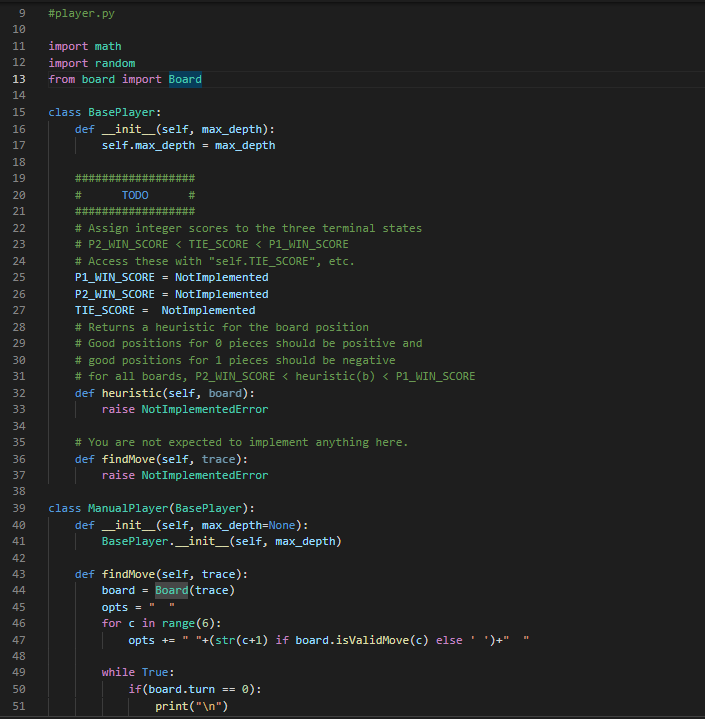Click comment 'Assign integer scores to the three terminal states'
The image size is (705, 719).
(x=249, y=228)
